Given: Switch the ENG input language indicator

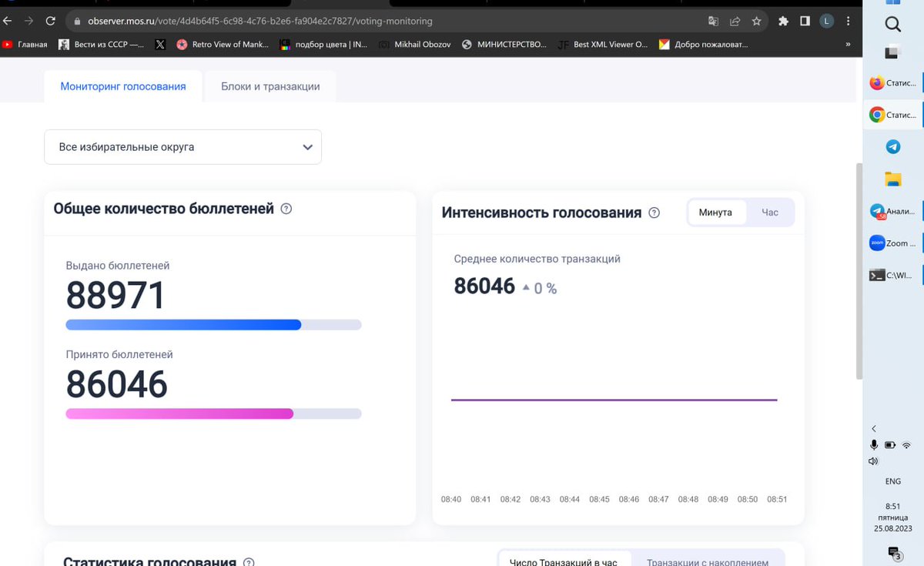Looking at the screenshot, I should click(x=892, y=481).
